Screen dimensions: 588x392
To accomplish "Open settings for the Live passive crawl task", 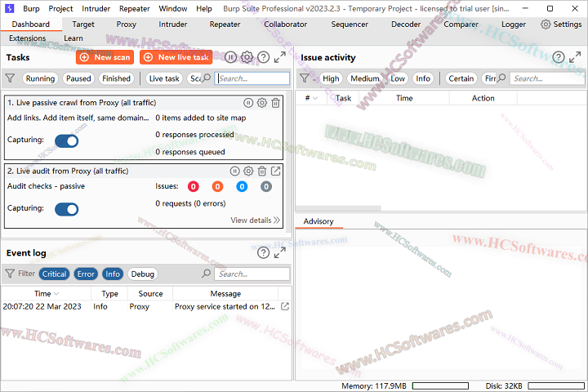I will [262, 103].
